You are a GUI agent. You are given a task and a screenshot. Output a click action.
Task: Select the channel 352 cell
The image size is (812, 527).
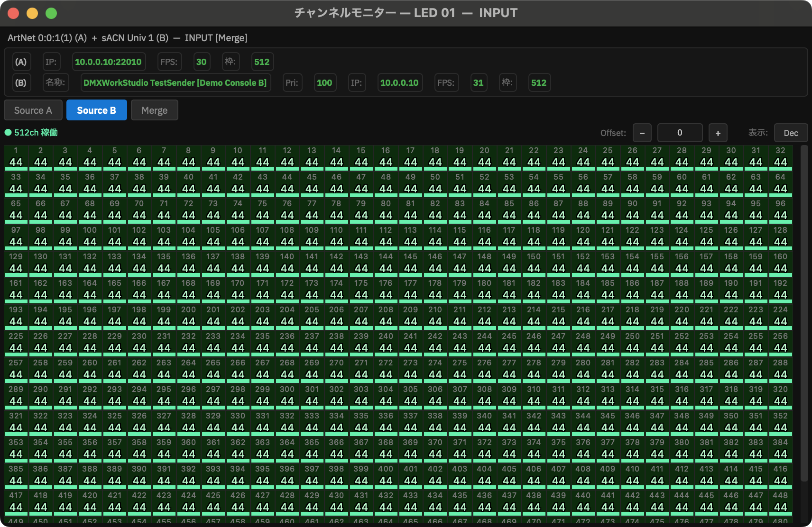click(x=781, y=423)
